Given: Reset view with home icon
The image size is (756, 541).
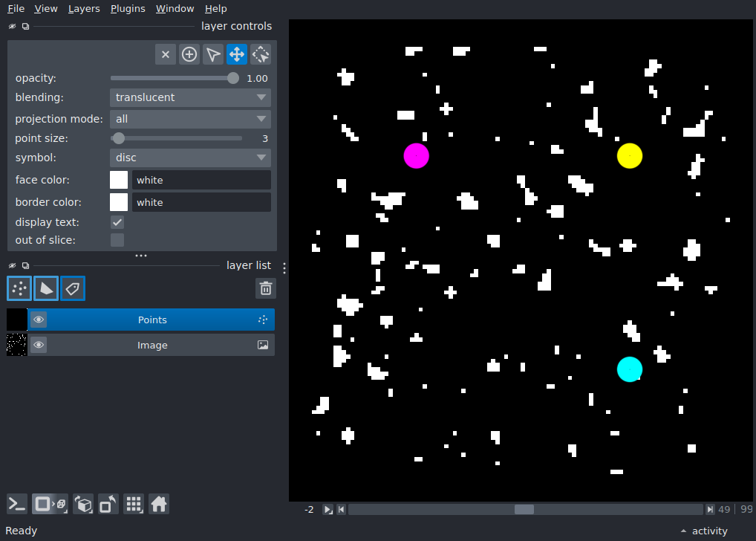Looking at the screenshot, I should pyautogui.click(x=159, y=505).
